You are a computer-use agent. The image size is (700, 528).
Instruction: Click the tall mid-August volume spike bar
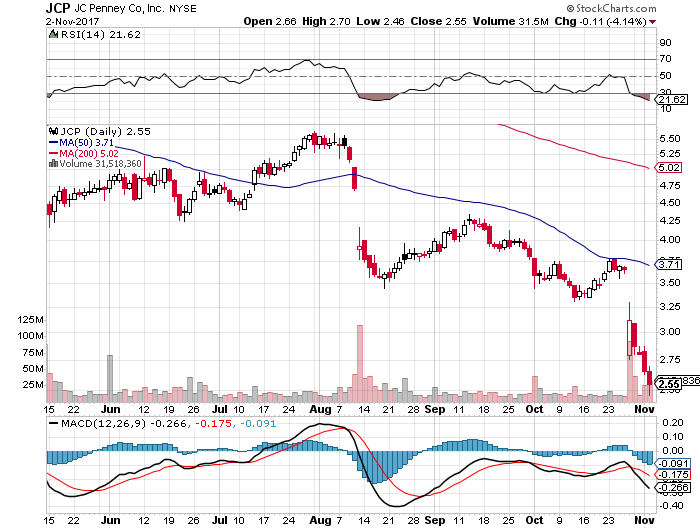point(359,362)
